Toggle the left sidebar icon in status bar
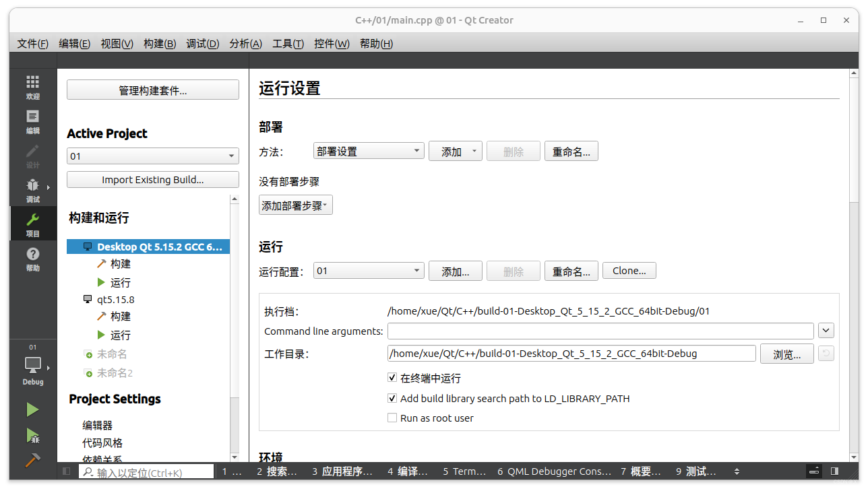The image size is (868, 491). click(x=66, y=471)
